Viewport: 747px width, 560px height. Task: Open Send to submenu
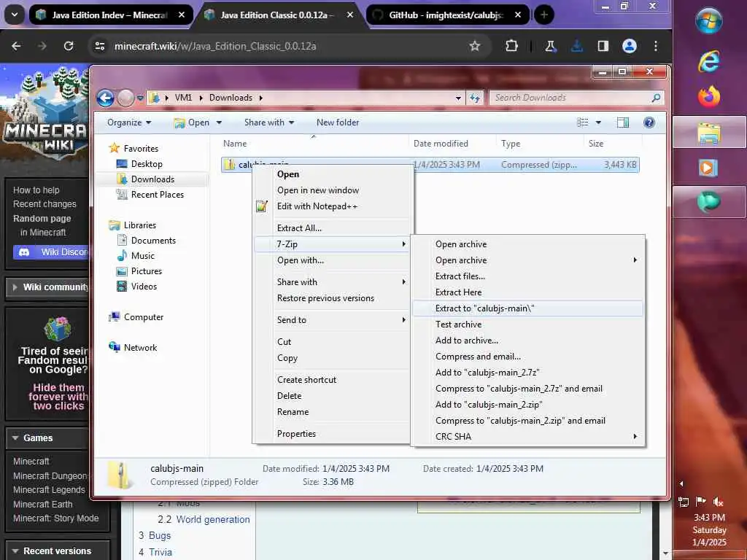[x=330, y=320]
